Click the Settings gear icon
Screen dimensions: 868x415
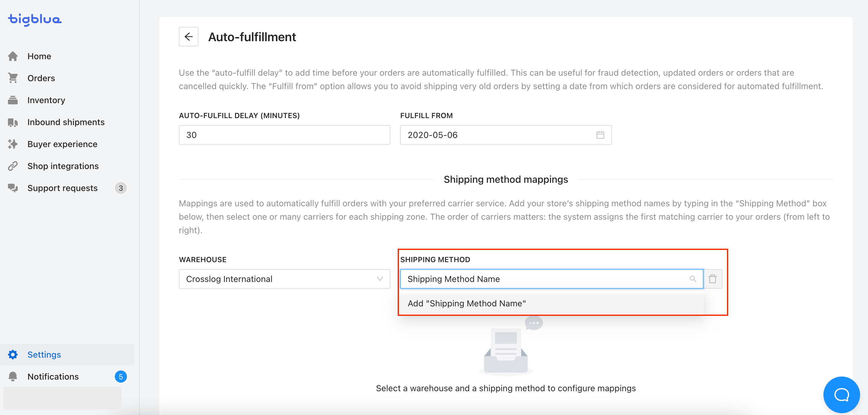[x=13, y=354]
